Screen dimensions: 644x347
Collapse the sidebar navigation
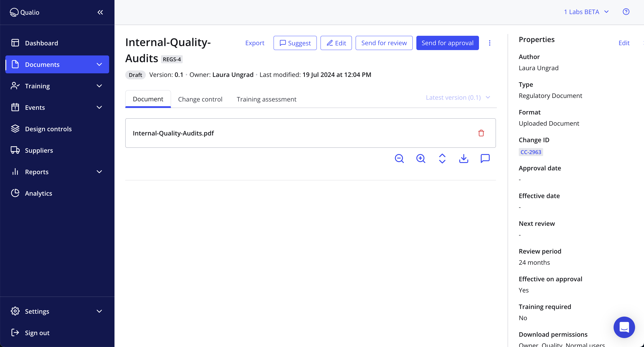100,12
